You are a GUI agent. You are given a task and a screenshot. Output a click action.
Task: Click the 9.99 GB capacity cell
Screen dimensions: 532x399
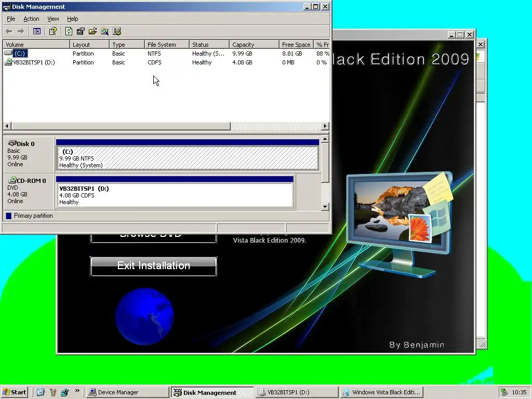(242, 54)
